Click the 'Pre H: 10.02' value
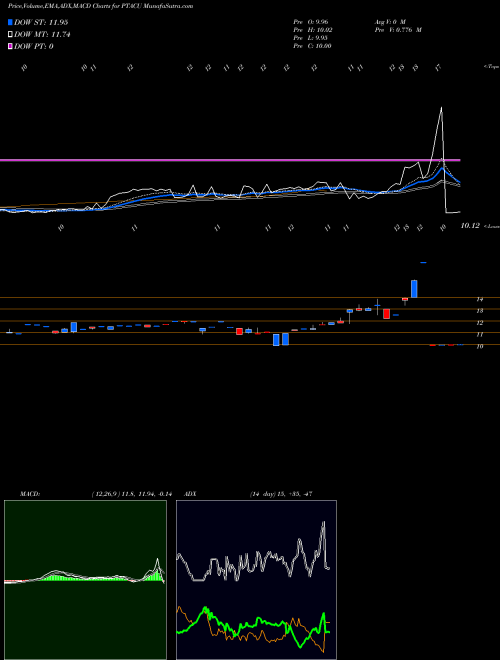 coord(313,30)
